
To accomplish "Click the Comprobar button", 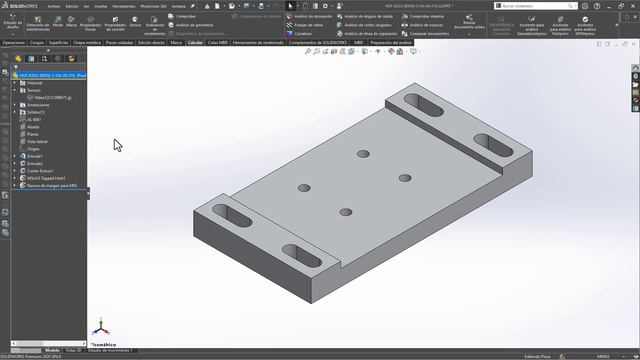I will point(182,16).
